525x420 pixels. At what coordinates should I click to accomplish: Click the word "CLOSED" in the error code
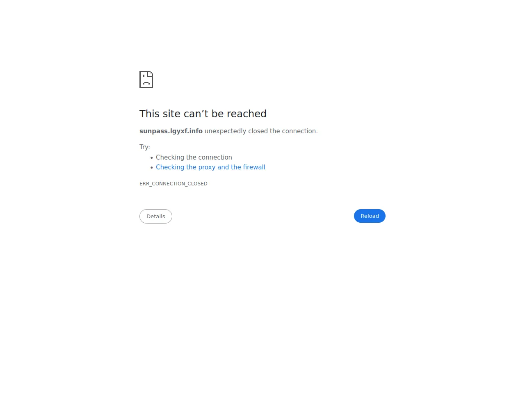coord(197,184)
